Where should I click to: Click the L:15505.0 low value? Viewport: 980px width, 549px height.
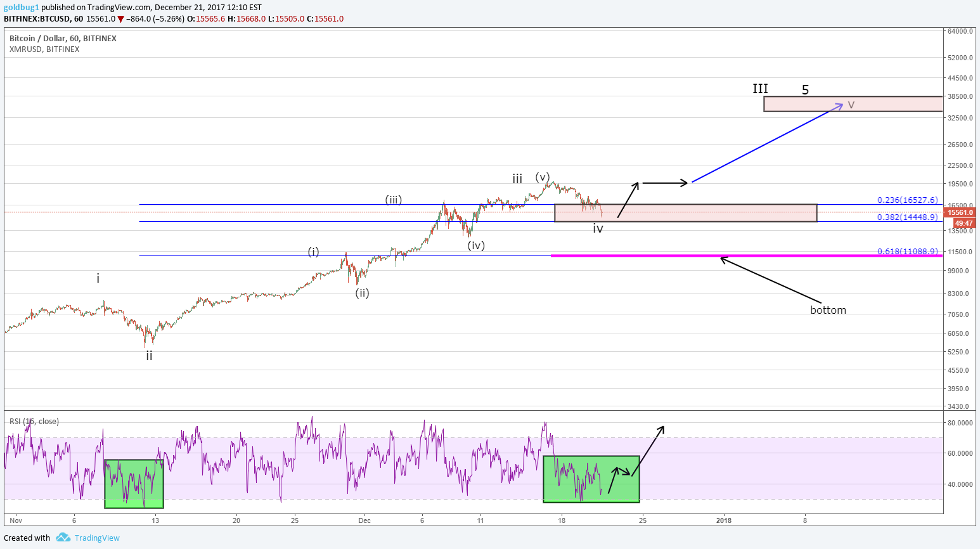287,19
